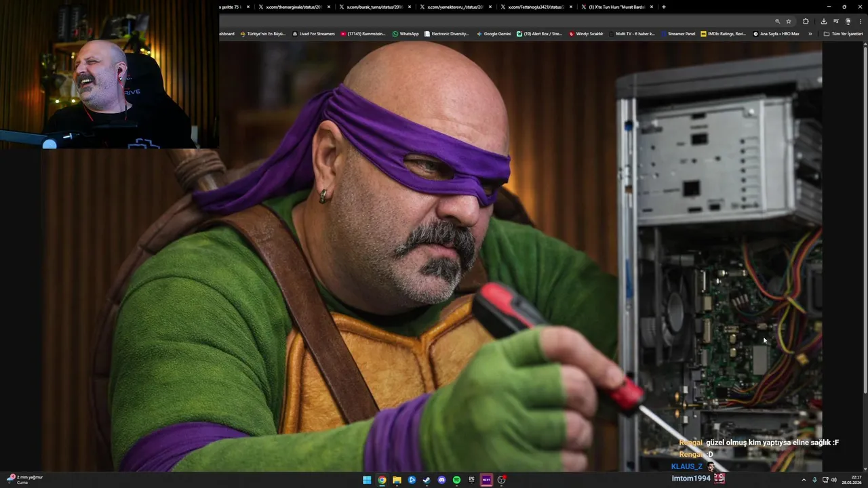The width and height of the screenshot is (868, 488).
Task: Close the X'te Tun Hun tab
Action: pyautogui.click(x=652, y=7)
